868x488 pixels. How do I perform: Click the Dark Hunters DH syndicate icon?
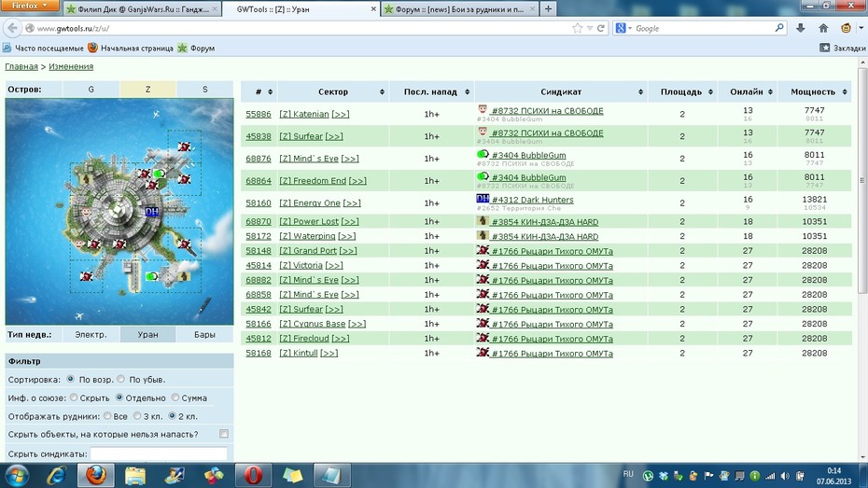coord(483,199)
